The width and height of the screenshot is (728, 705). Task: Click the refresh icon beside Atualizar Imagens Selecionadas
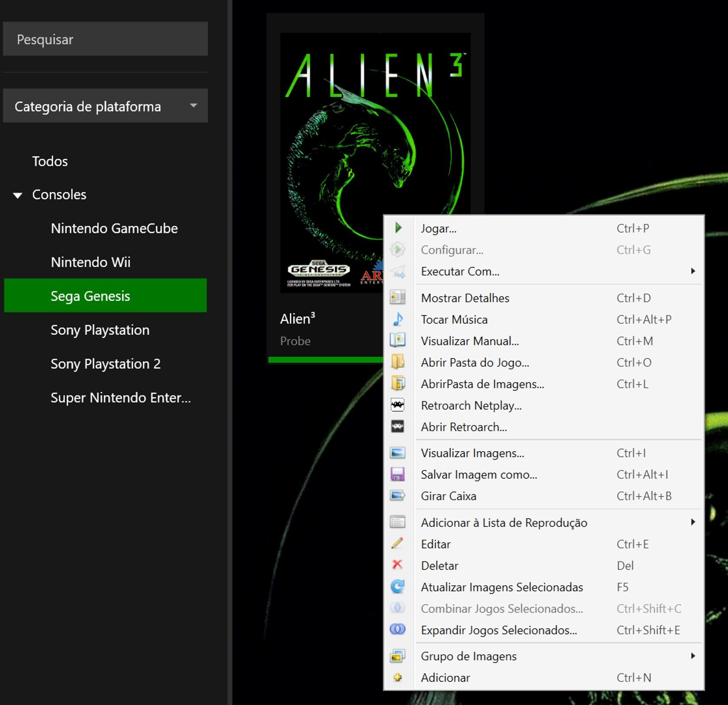397,586
